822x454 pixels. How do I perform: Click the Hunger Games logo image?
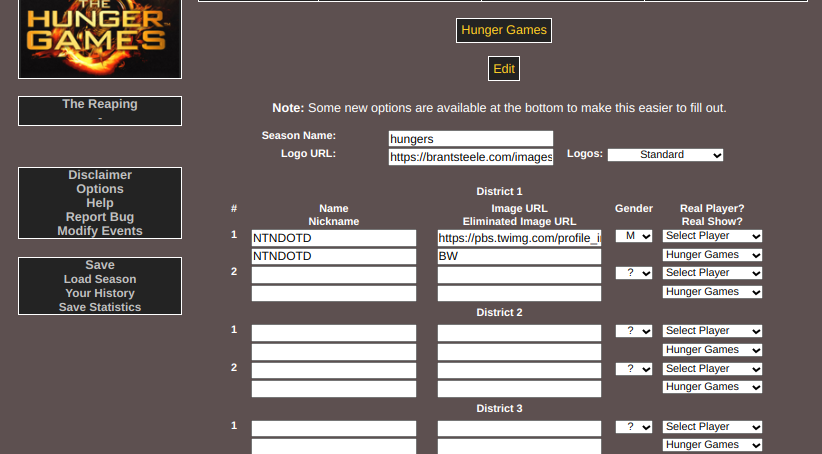100,39
